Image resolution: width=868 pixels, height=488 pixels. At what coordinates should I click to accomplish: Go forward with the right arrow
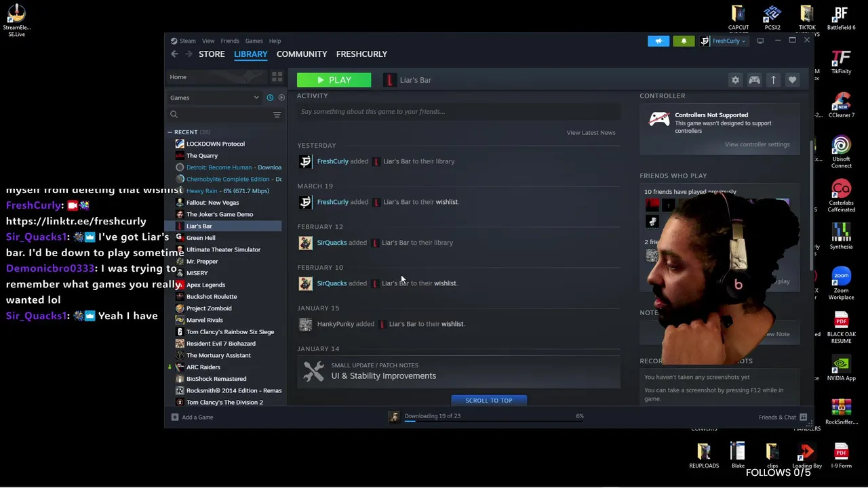pos(189,54)
